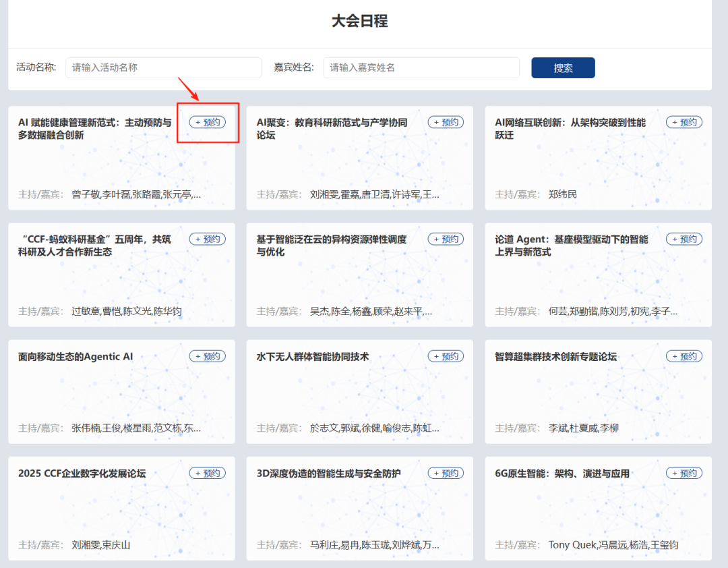Reserve 智算超集群技术创新专题论坛 session

[x=684, y=356]
